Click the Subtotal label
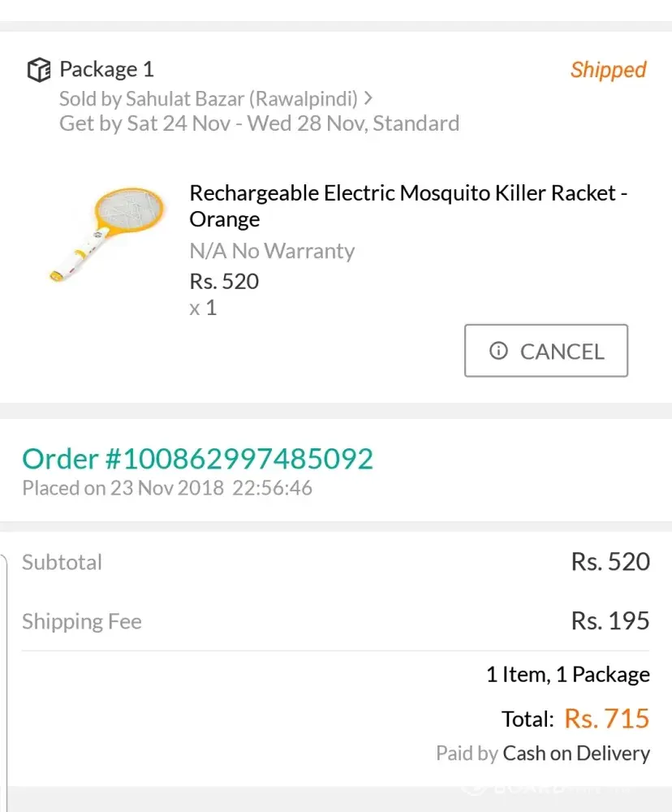The width and height of the screenshot is (672, 812). coord(62,562)
